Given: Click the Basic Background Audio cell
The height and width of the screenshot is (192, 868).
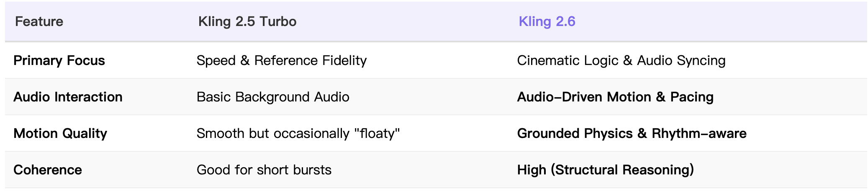Looking at the screenshot, I should pyautogui.click(x=273, y=97).
